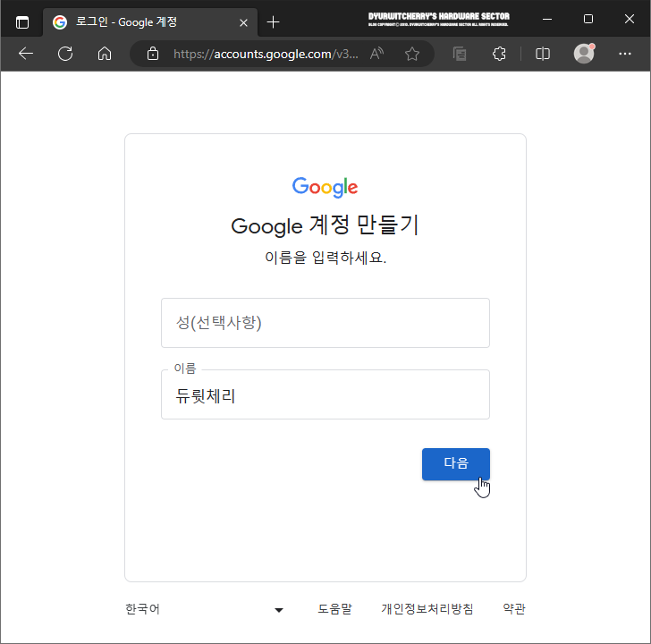651x644 pixels.
Task: Close the browser window
Action: pyautogui.click(x=629, y=19)
